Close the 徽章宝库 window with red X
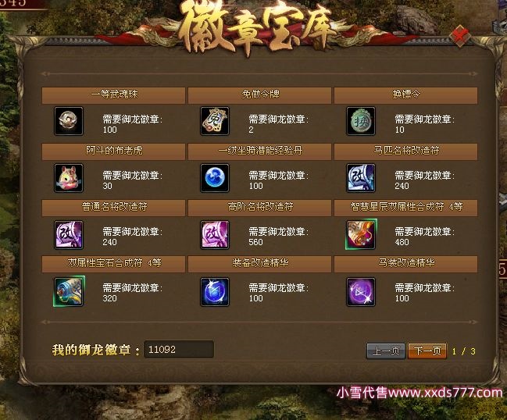507x420 pixels. click(x=460, y=35)
